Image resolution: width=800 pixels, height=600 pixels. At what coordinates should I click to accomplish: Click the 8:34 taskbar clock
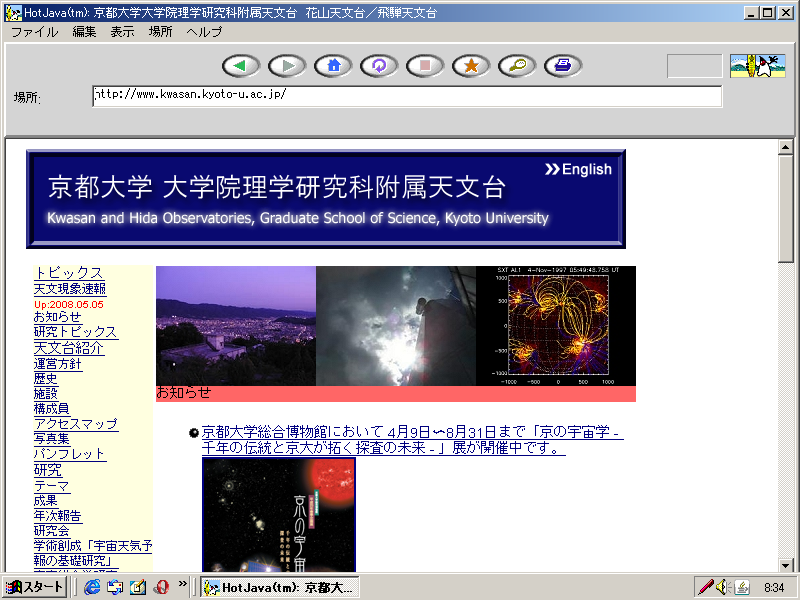[774, 588]
